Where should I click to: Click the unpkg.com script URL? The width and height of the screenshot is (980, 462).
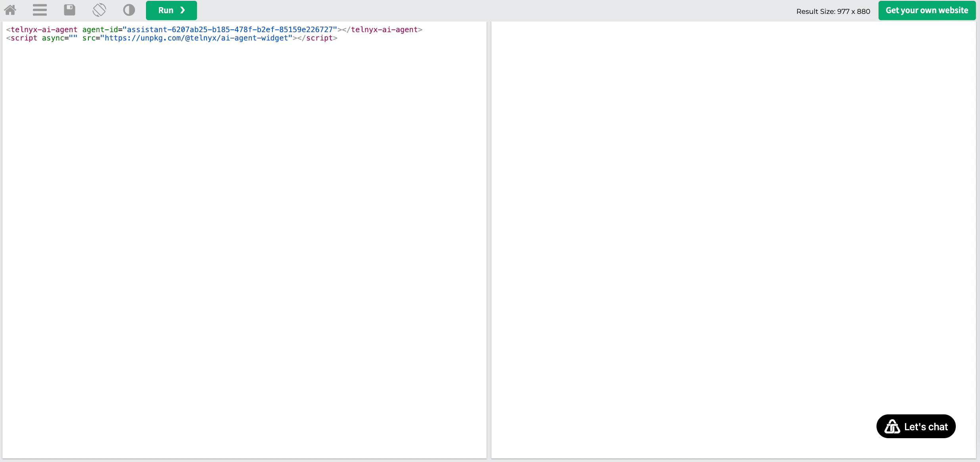(196, 38)
